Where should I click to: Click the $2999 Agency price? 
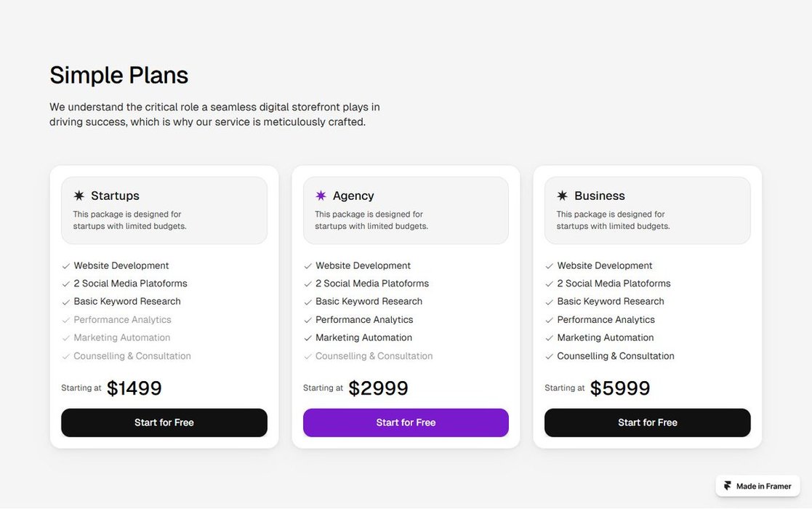[378, 388]
